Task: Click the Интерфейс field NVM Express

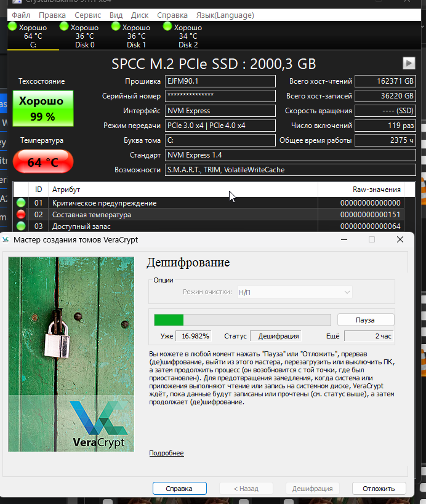Action: point(220,111)
